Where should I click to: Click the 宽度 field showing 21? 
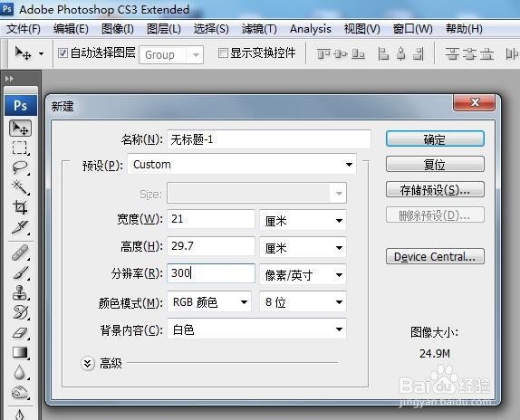pos(211,219)
